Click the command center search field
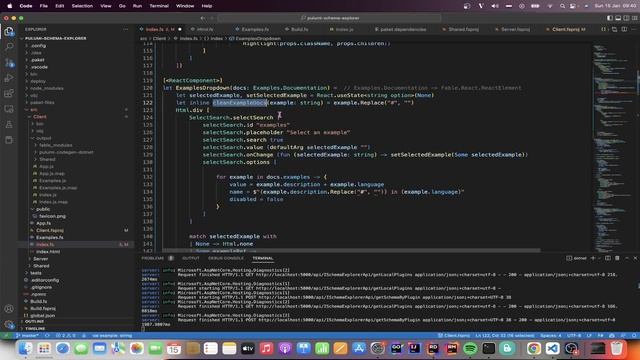 pyautogui.click(x=330, y=18)
